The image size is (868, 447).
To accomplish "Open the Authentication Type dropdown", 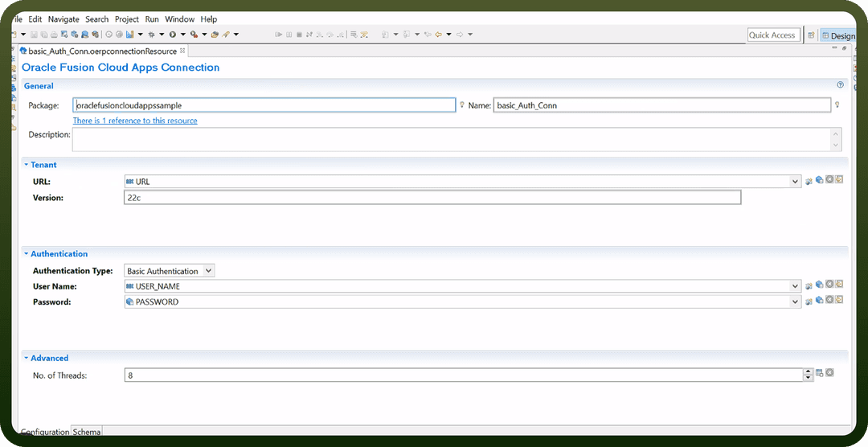I will pyautogui.click(x=208, y=271).
